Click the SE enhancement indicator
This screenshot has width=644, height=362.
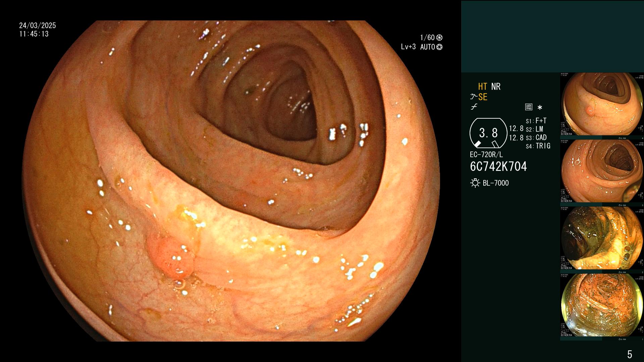(x=483, y=97)
